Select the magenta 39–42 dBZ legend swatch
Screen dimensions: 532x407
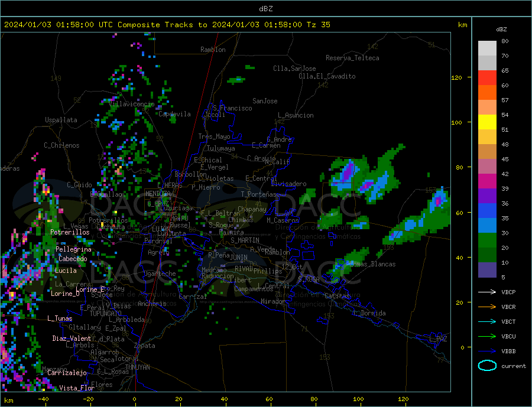487,181
